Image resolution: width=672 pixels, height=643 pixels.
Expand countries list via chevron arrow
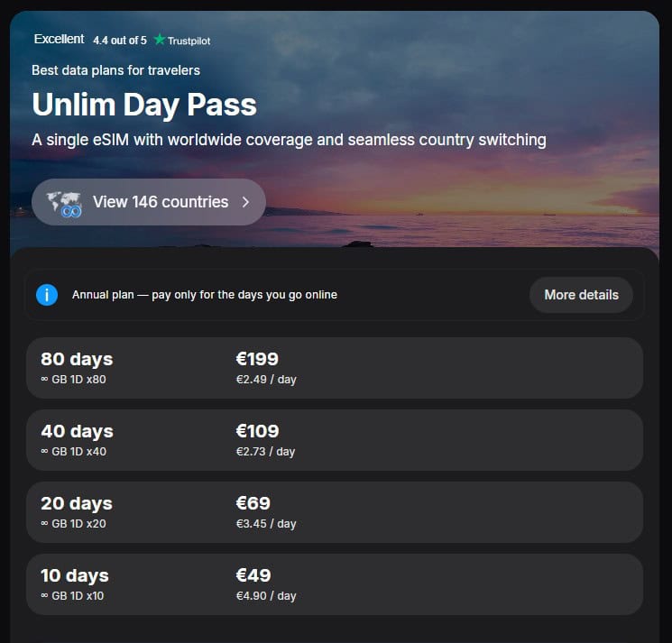pos(245,202)
